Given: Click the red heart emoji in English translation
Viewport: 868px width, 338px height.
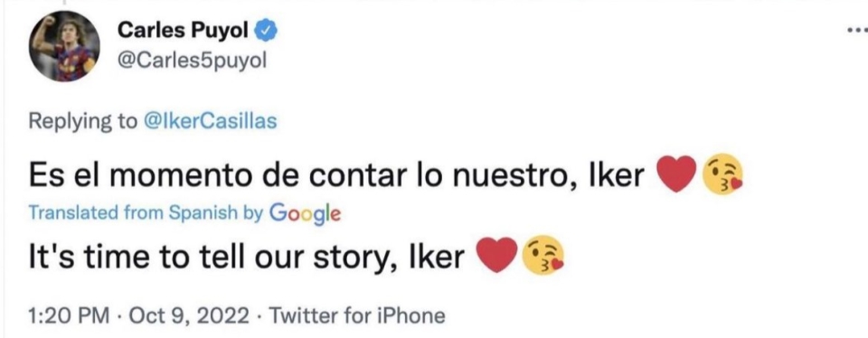Looking at the screenshot, I should click(x=497, y=255).
